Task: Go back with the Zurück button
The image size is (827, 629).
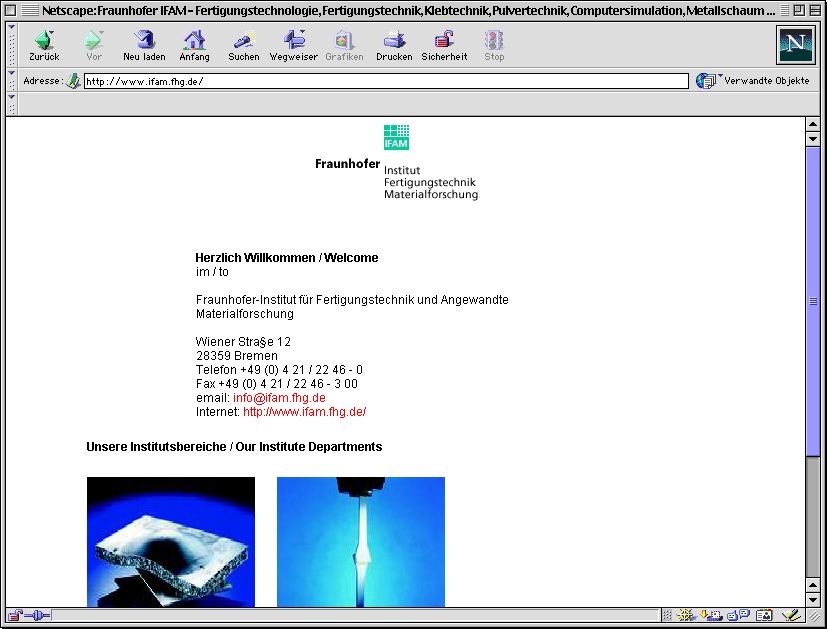Action: (44, 46)
